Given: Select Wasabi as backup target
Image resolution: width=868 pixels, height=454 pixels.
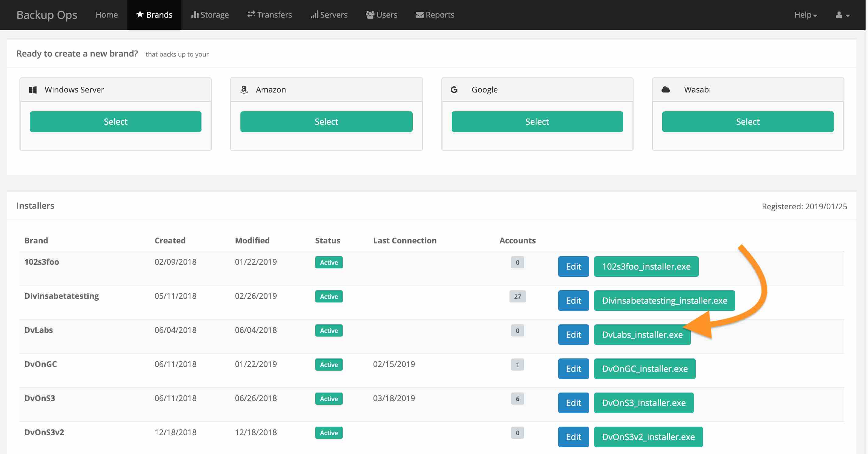Looking at the screenshot, I should pyautogui.click(x=748, y=122).
